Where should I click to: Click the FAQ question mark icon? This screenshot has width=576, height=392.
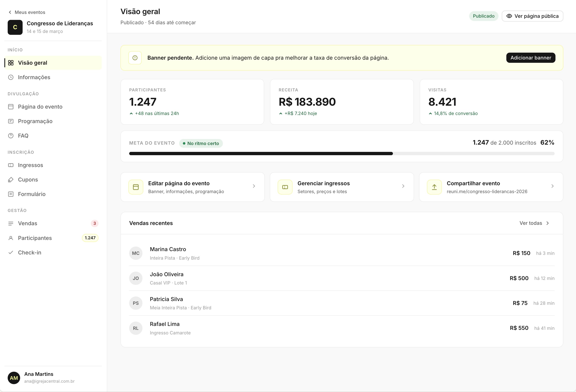click(11, 136)
